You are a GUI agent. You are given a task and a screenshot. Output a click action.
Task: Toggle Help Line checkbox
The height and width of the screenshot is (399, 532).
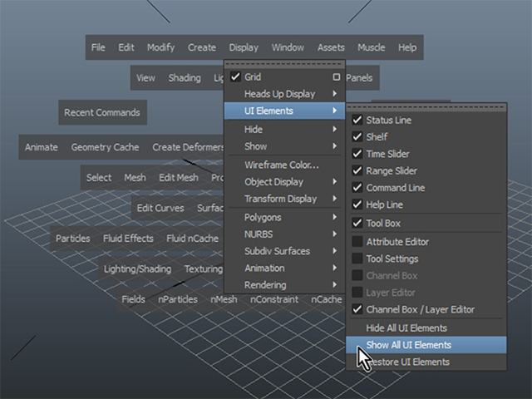357,204
